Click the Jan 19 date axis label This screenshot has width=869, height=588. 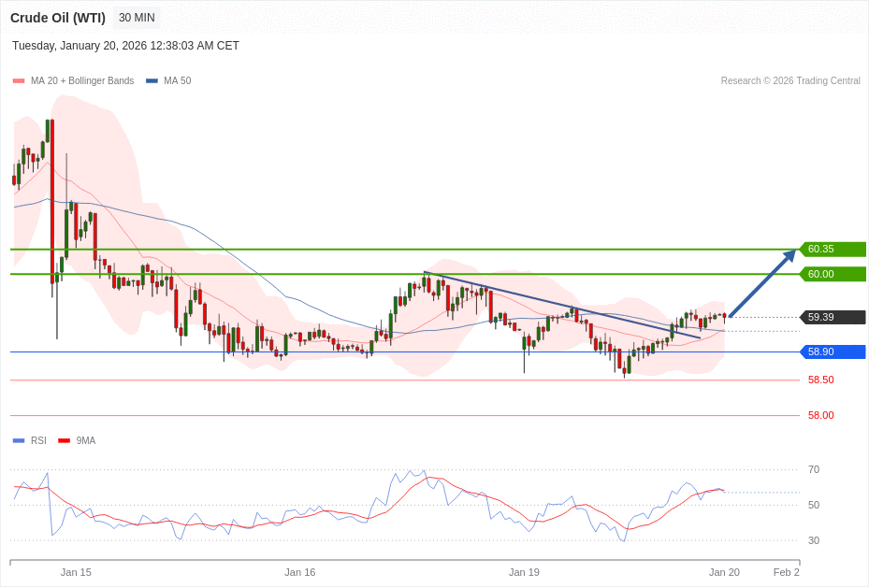[x=524, y=572]
